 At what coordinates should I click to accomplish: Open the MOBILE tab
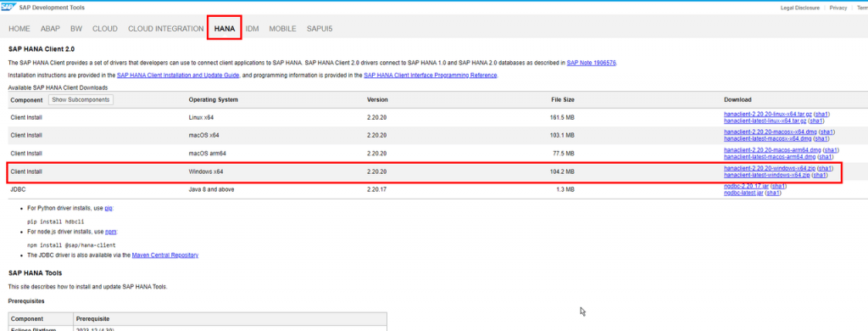(x=282, y=28)
